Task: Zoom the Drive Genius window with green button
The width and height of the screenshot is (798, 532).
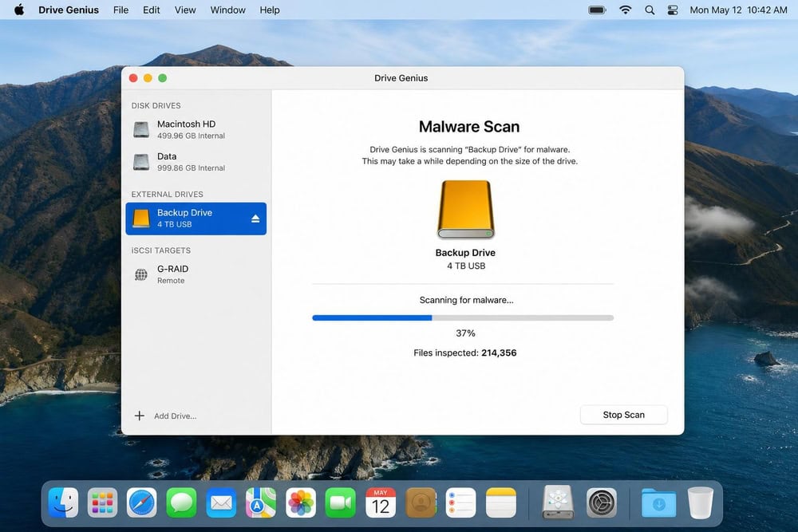Action: pyautogui.click(x=162, y=78)
